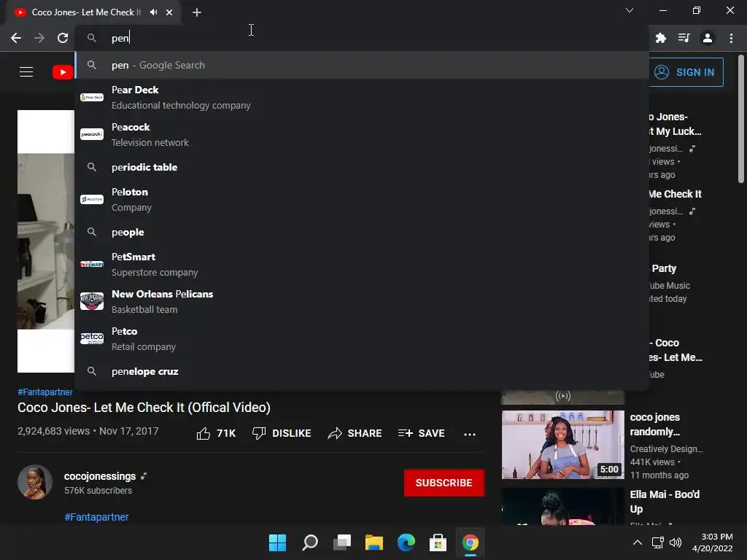747x560 pixels.
Task: Click SAVE to playlist button
Action: [x=421, y=433]
